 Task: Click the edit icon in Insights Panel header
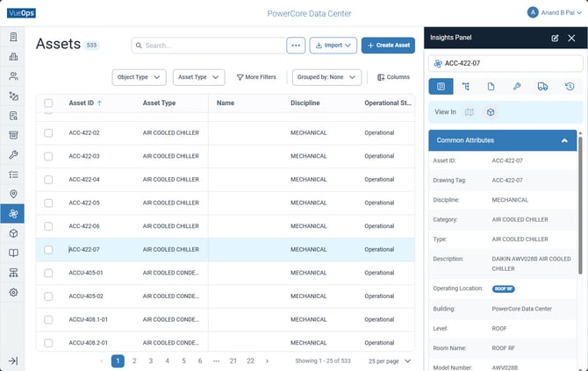(555, 38)
